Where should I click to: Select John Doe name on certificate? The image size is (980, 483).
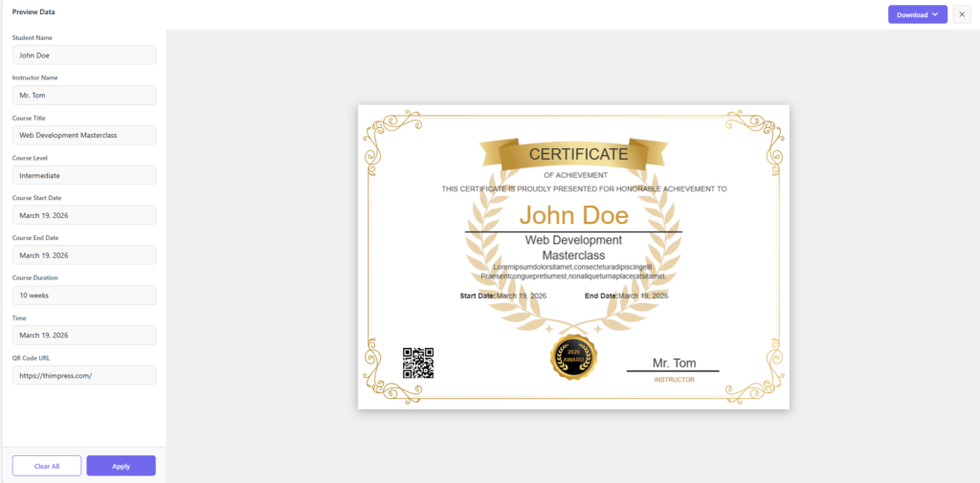point(573,214)
